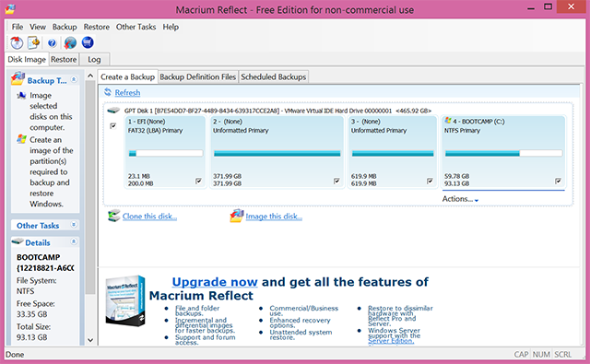The image size is (590, 364).
Task: Click the Details panel drive icon
Action: [x=18, y=241]
